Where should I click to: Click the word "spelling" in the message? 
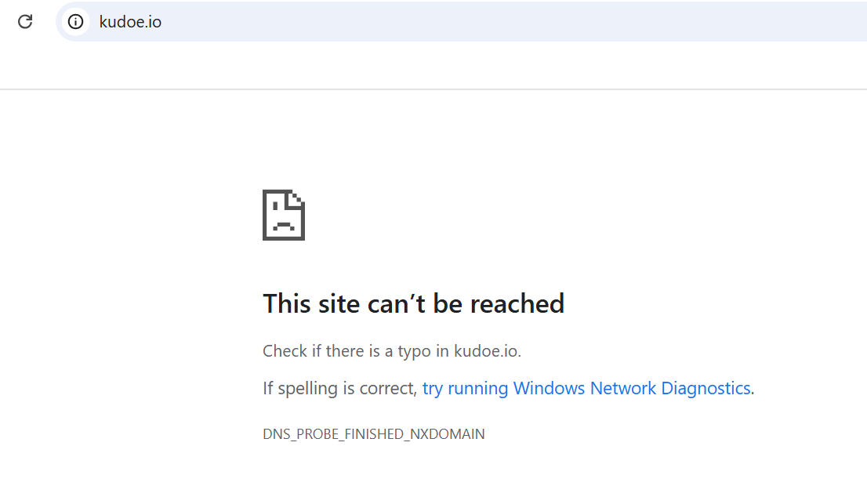click(x=307, y=388)
